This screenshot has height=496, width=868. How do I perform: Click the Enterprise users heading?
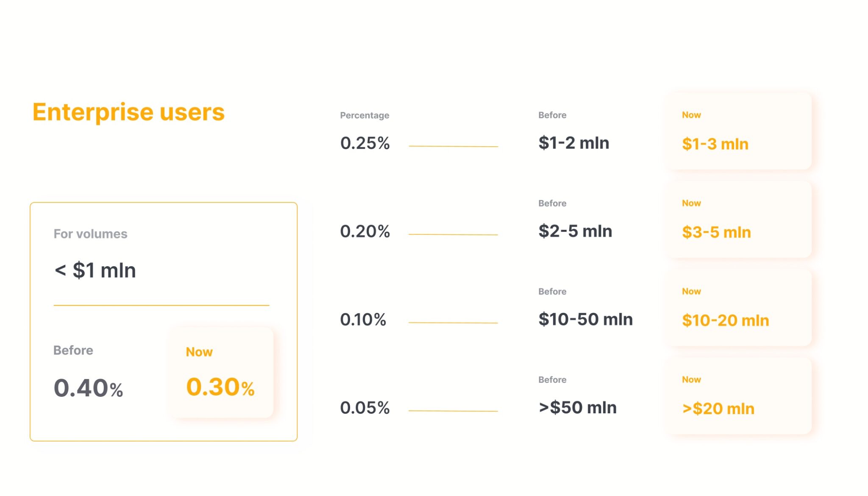tap(128, 112)
